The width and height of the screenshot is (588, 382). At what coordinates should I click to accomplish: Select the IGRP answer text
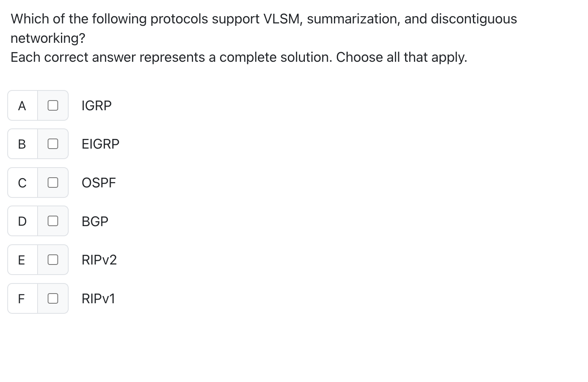click(x=96, y=105)
